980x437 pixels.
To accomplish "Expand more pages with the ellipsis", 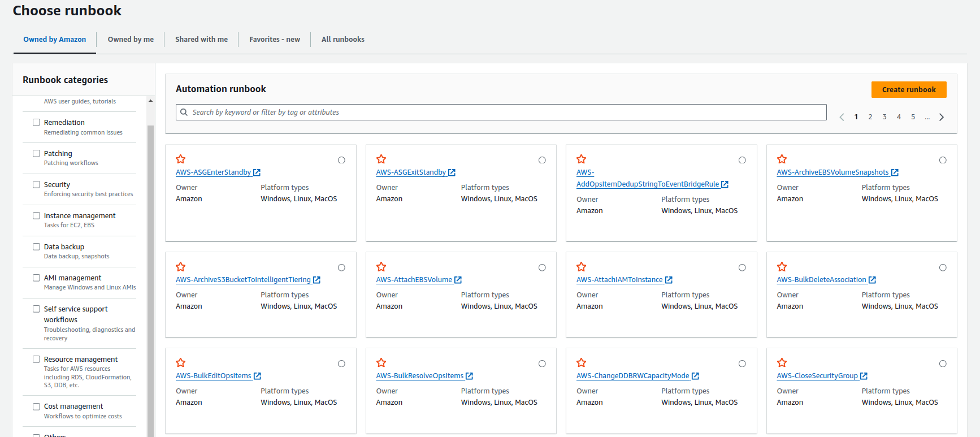I will (927, 117).
